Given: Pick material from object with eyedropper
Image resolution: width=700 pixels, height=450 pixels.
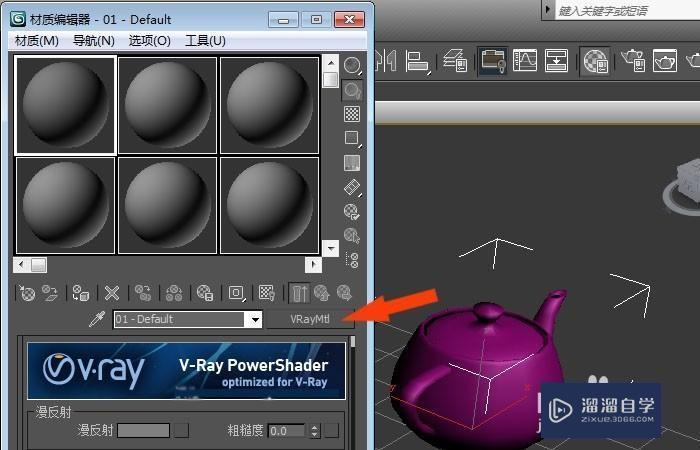Looking at the screenshot, I should [97, 319].
